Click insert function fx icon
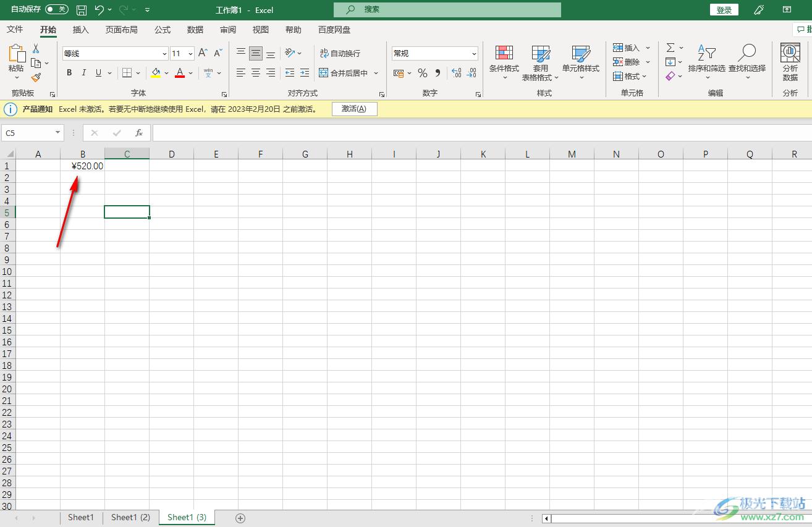This screenshot has width=812, height=527. coord(139,133)
